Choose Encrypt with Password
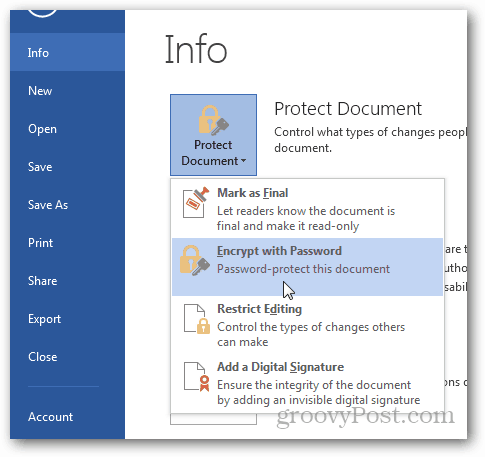 click(x=307, y=267)
